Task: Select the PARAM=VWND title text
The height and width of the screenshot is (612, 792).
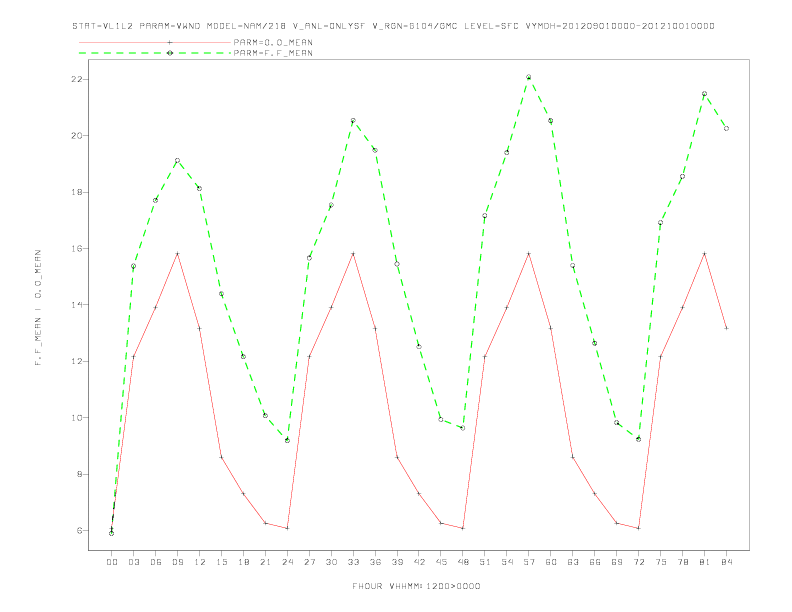Action: pos(170,26)
